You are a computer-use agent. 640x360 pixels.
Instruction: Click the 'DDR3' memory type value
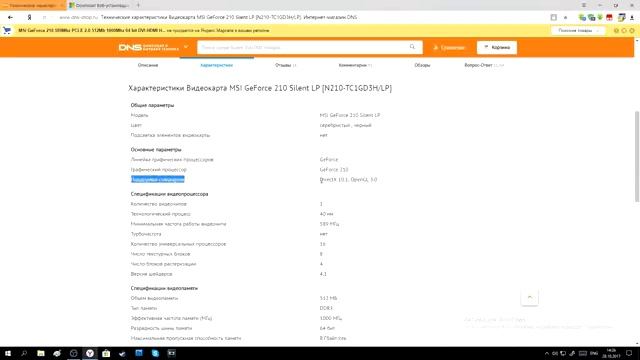326,308
